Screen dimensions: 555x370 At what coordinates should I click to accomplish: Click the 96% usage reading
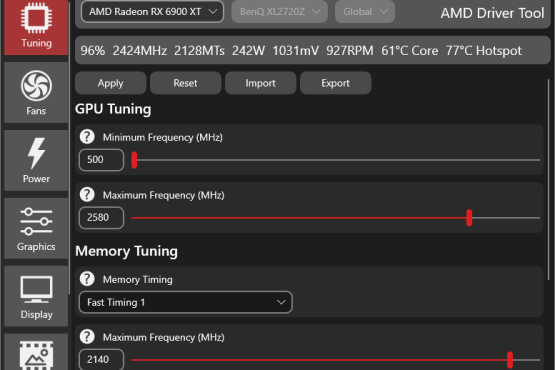pos(93,50)
